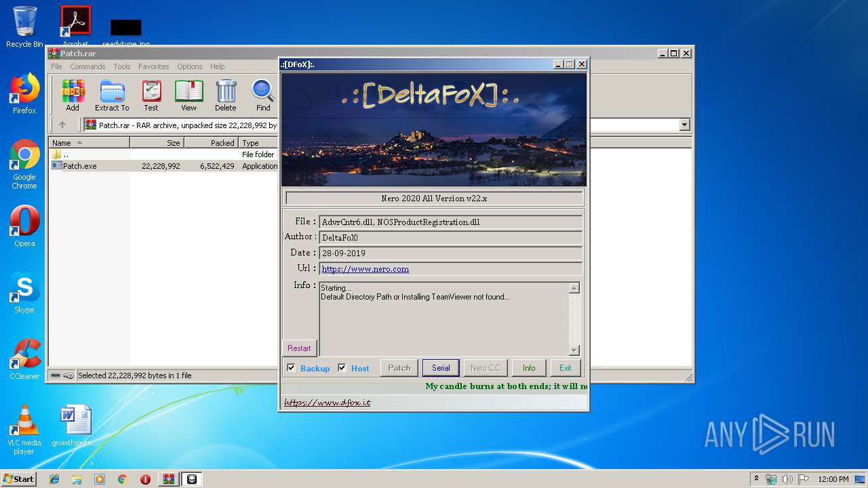Viewport: 868px width, 488px height.
Task: Click the Exit button in DFoX
Action: (x=566, y=368)
